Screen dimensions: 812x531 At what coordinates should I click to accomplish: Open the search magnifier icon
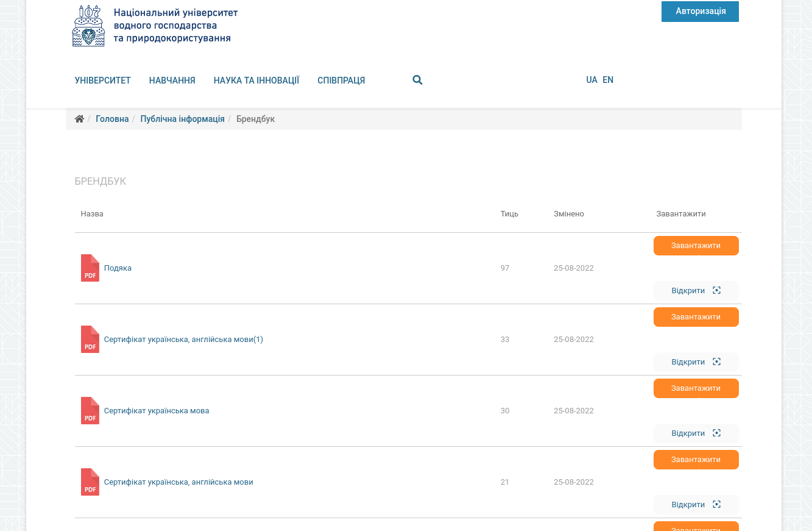point(417,80)
